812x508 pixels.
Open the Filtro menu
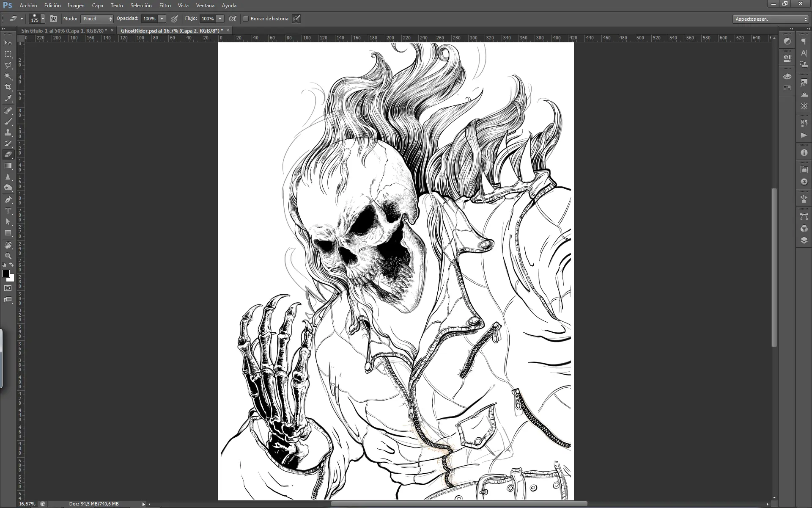pos(165,6)
